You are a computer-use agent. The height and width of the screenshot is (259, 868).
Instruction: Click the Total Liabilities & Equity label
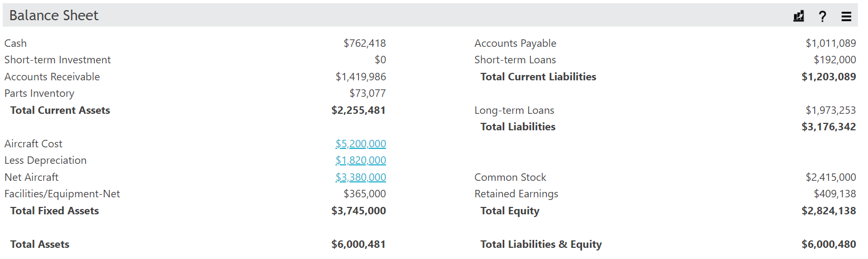pos(541,244)
